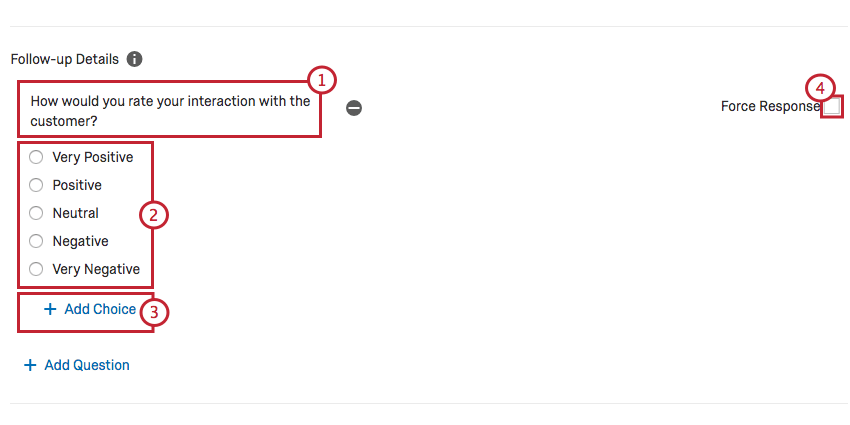Edit the customer interaction question text
Viewport: 850px width, 425px height.
point(170,110)
